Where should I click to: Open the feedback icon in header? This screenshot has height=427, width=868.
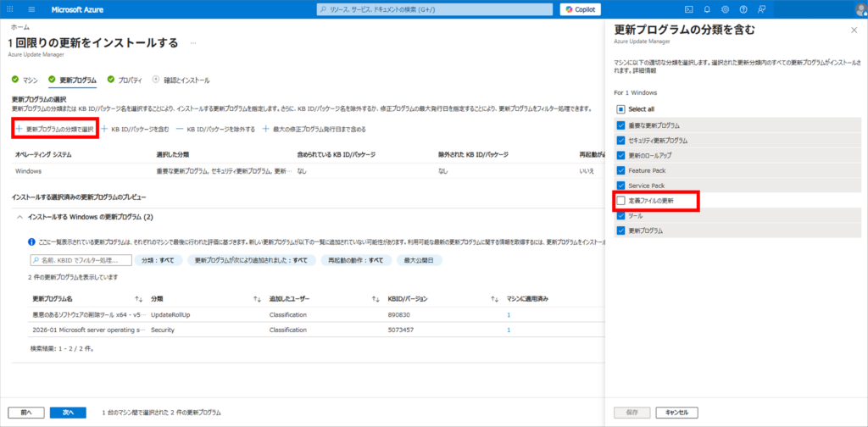pos(762,9)
